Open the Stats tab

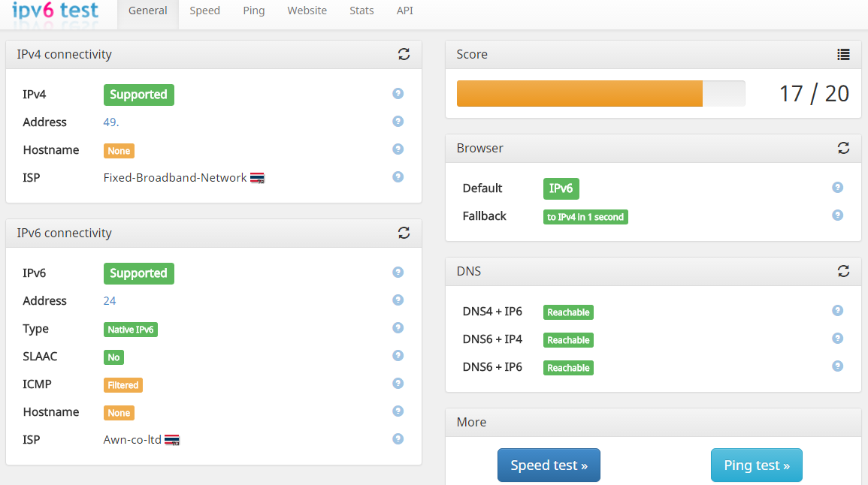[361, 11]
